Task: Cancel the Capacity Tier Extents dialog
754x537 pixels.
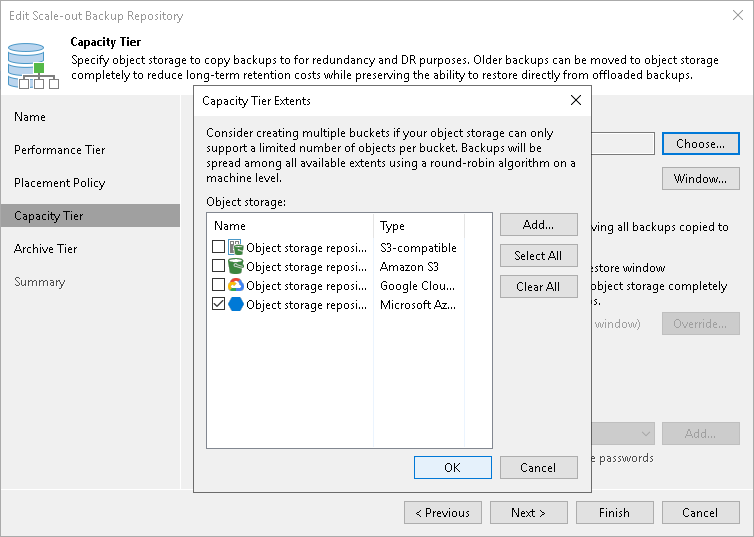Action: 539,467
